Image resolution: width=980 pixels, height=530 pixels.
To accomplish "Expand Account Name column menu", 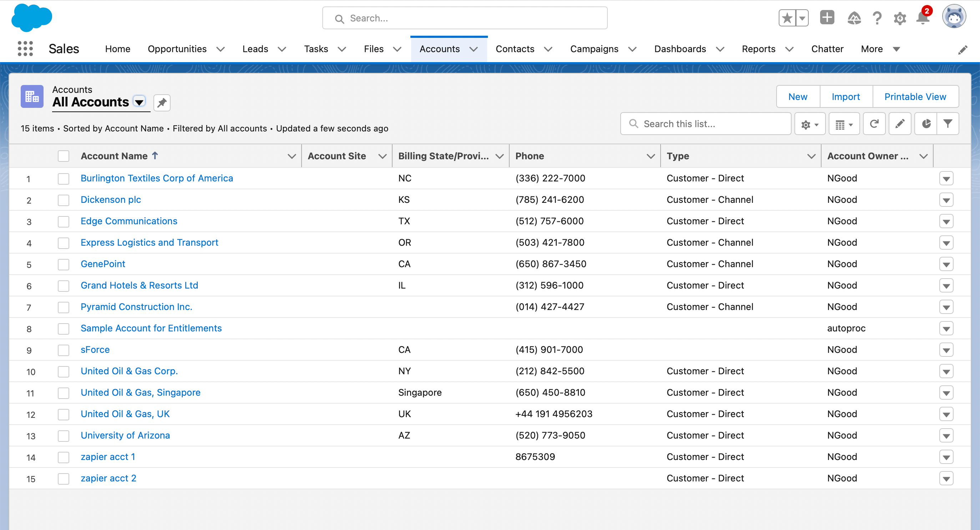I will [292, 156].
